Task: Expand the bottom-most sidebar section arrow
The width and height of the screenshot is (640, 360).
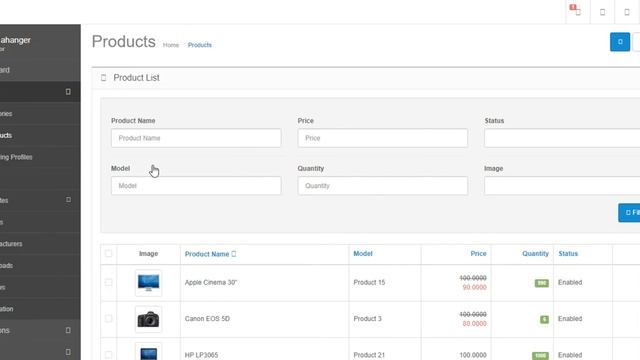Action: (68, 352)
